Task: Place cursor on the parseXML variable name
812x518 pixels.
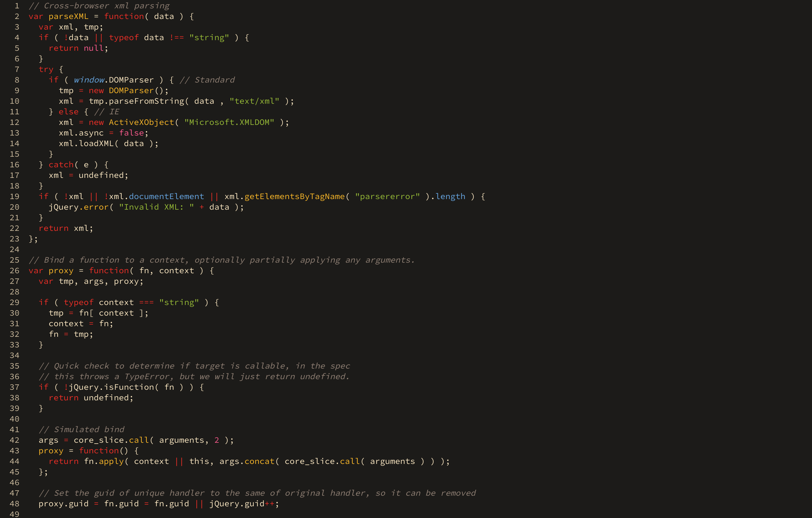Action: pos(68,16)
